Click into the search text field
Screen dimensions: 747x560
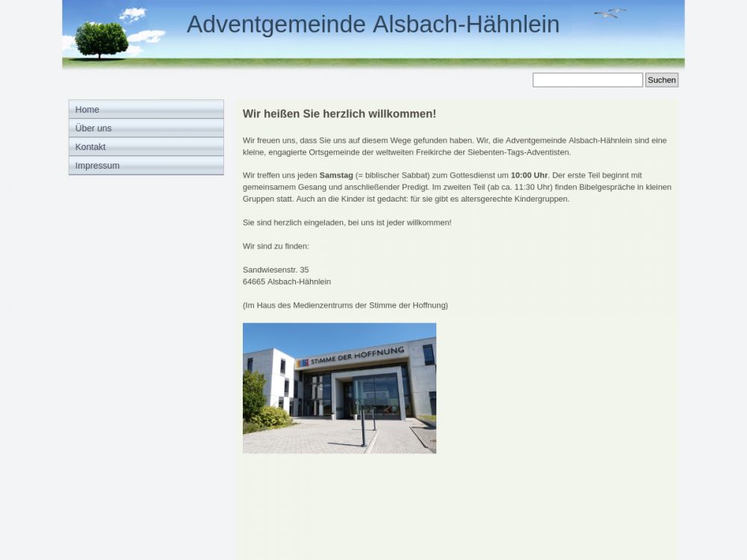587,80
